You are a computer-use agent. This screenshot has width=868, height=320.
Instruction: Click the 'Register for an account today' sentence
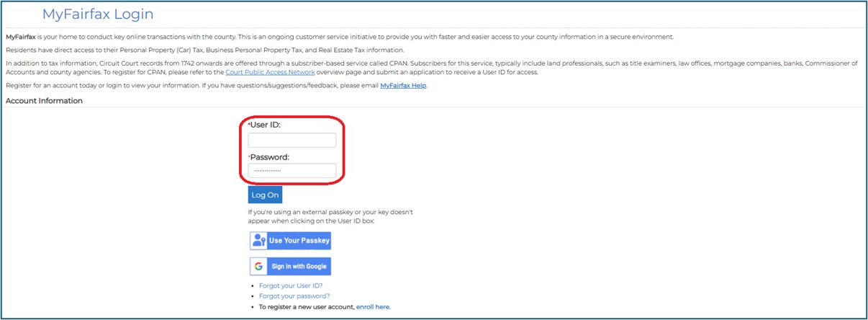pos(217,86)
